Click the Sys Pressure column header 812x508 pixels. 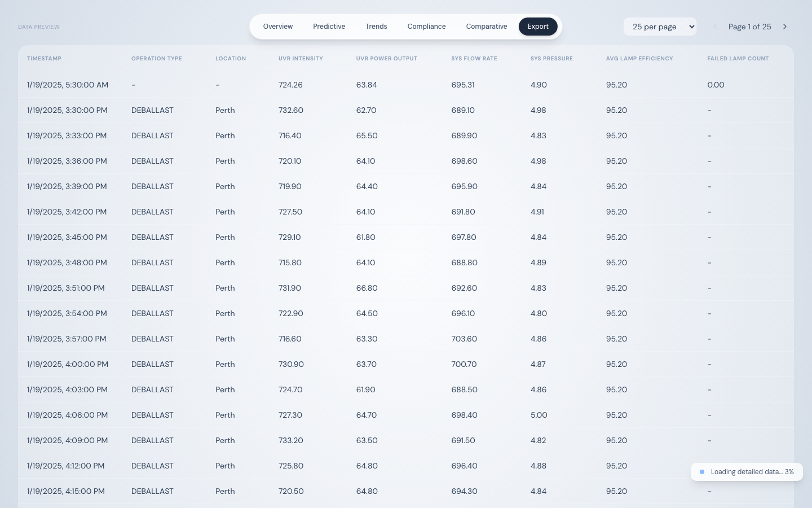click(551, 59)
